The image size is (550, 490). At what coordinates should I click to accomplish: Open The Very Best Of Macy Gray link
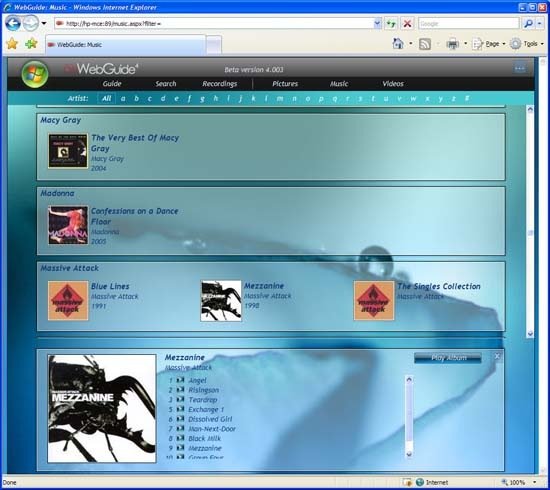(135, 143)
